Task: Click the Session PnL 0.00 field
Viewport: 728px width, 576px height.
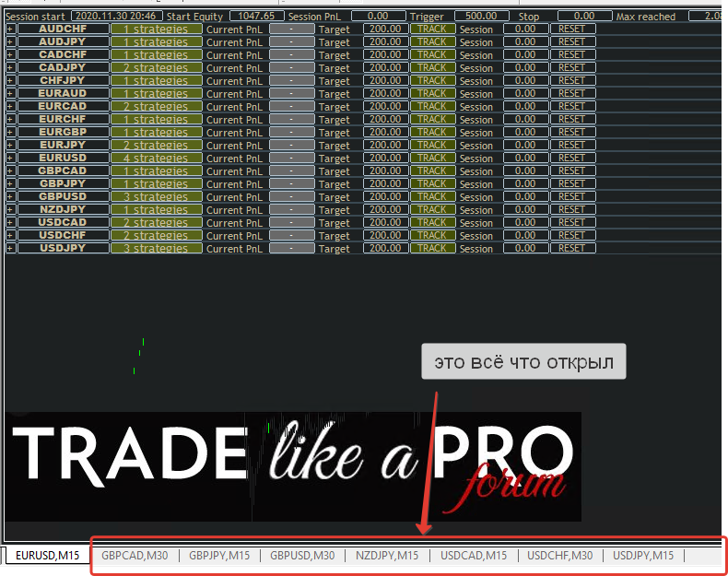Action: coord(379,17)
